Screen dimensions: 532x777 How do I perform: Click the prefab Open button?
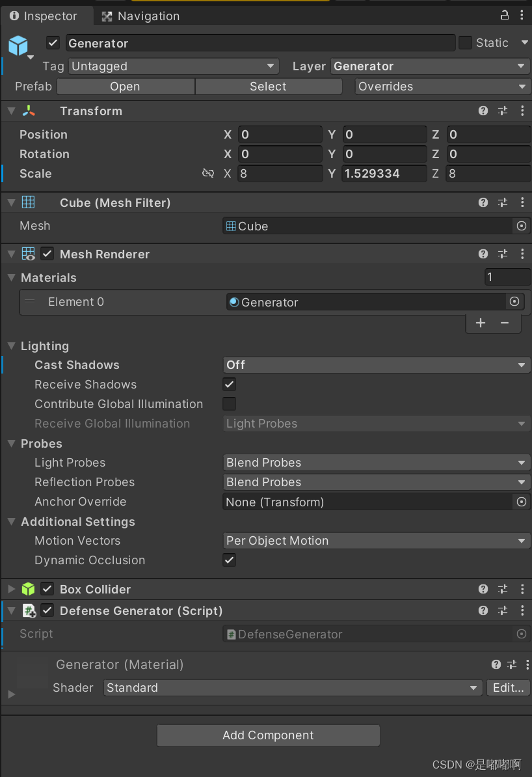point(125,87)
